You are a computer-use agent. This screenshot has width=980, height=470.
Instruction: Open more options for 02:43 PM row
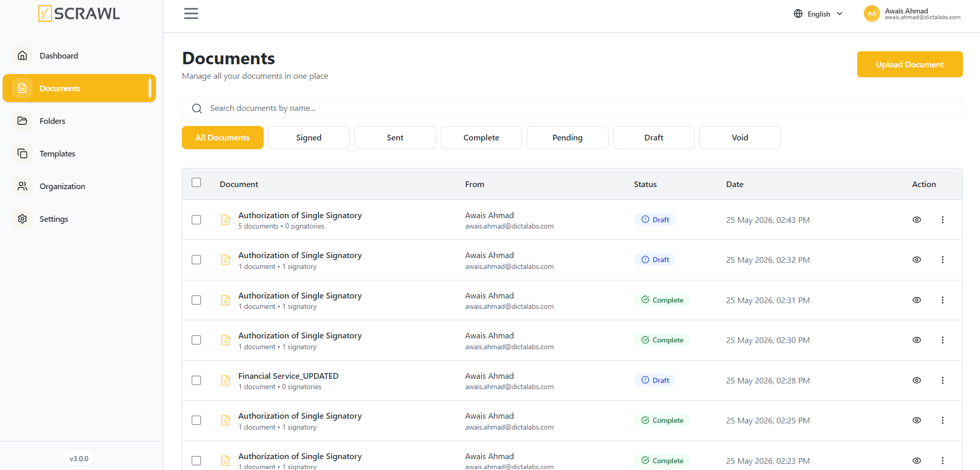[943, 220]
